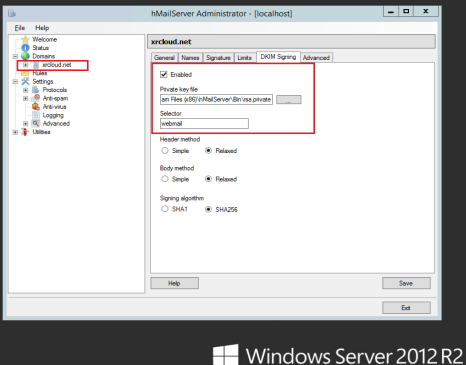Open the File menu
Image resolution: width=466 pixels, height=365 pixels.
tap(20, 28)
